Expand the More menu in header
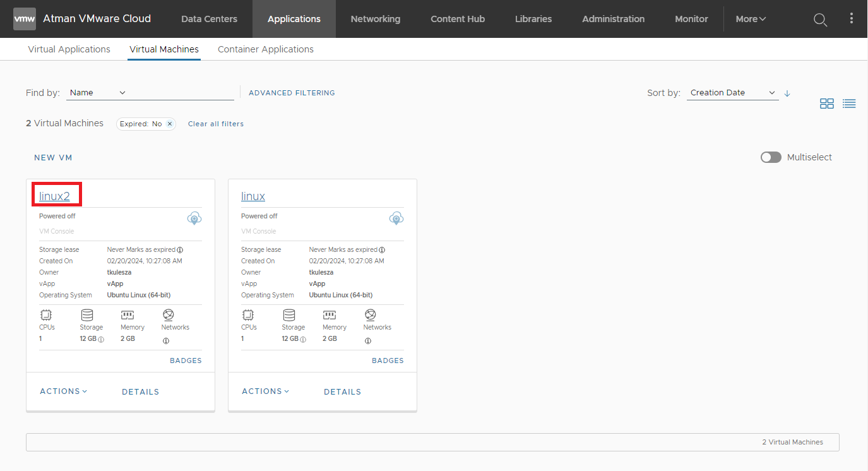The width and height of the screenshot is (868, 471). 751,19
